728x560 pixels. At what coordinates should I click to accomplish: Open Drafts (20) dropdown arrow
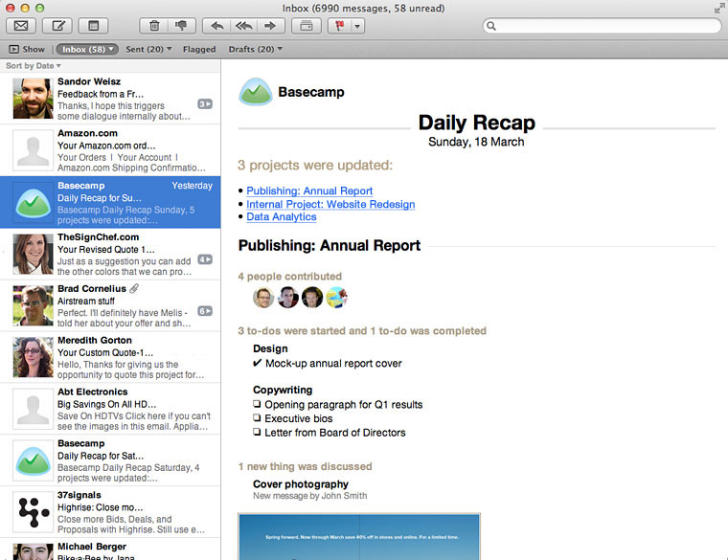pyautogui.click(x=280, y=49)
